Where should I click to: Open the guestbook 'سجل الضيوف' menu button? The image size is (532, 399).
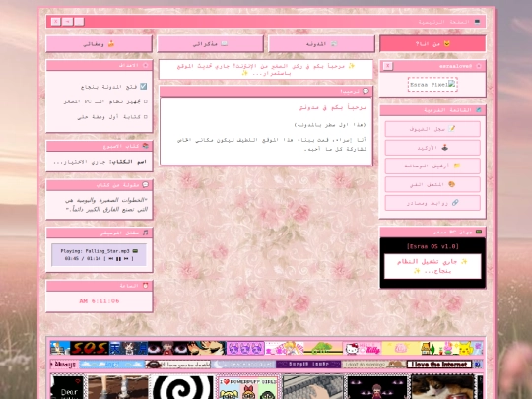pyautogui.click(x=432, y=129)
